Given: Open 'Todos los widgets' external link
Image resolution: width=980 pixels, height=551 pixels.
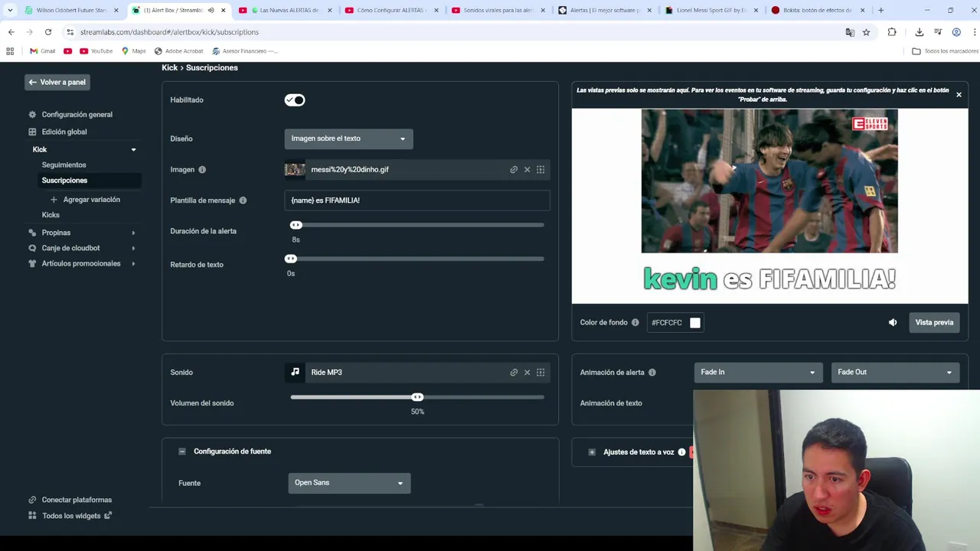Looking at the screenshot, I should pos(77,516).
